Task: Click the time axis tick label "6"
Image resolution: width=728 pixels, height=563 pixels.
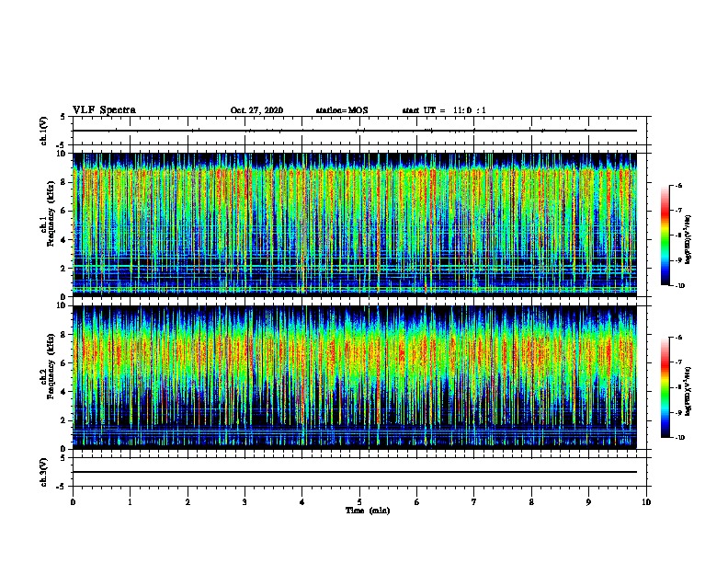Action: (417, 502)
